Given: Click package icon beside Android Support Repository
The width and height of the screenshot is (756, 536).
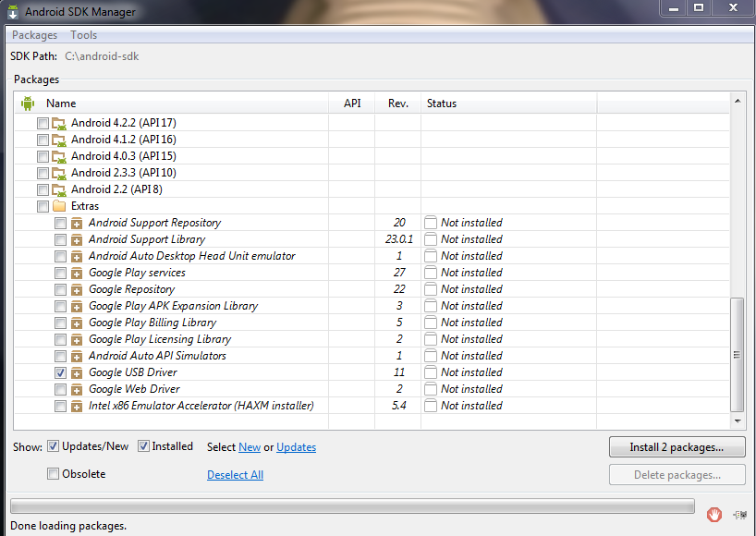Looking at the screenshot, I should point(76,223).
